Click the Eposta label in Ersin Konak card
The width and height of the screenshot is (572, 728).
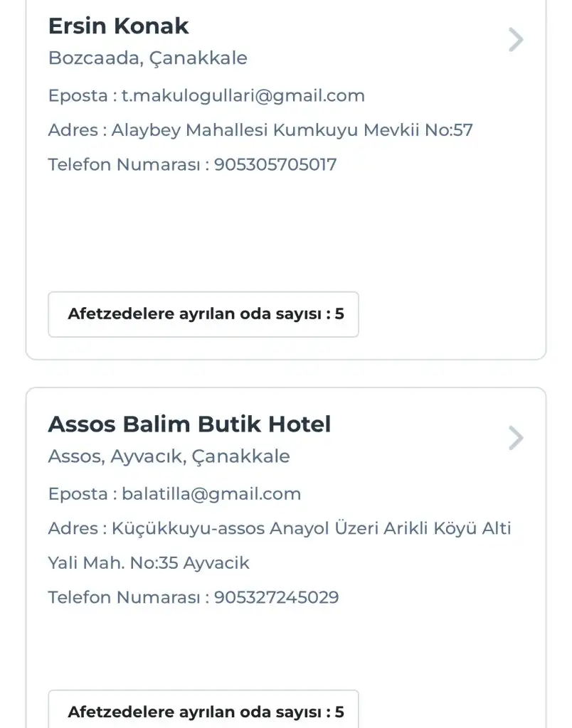(77, 96)
